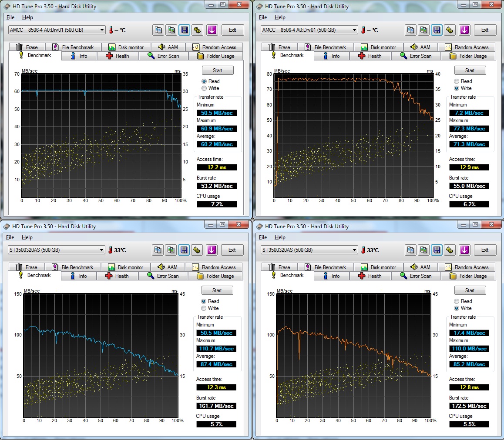Viewport: 504px width, 440px height.
Task: Click the save screenshot floppy icon in the ST3500320AS read window
Action: [184, 250]
